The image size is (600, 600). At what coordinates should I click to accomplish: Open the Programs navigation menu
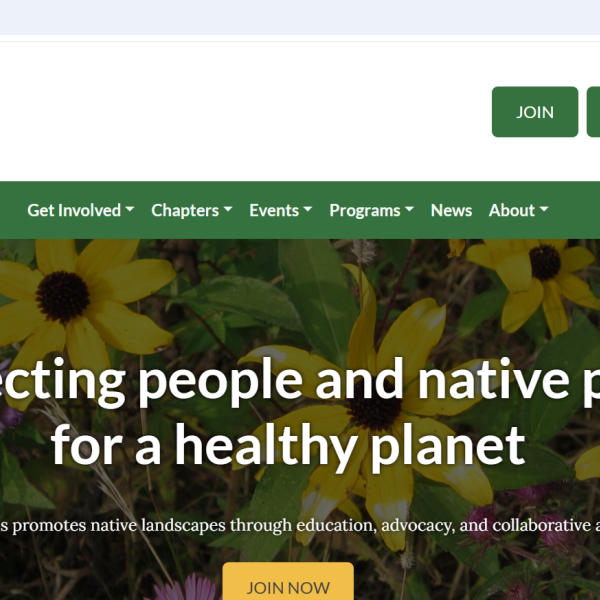372,210
